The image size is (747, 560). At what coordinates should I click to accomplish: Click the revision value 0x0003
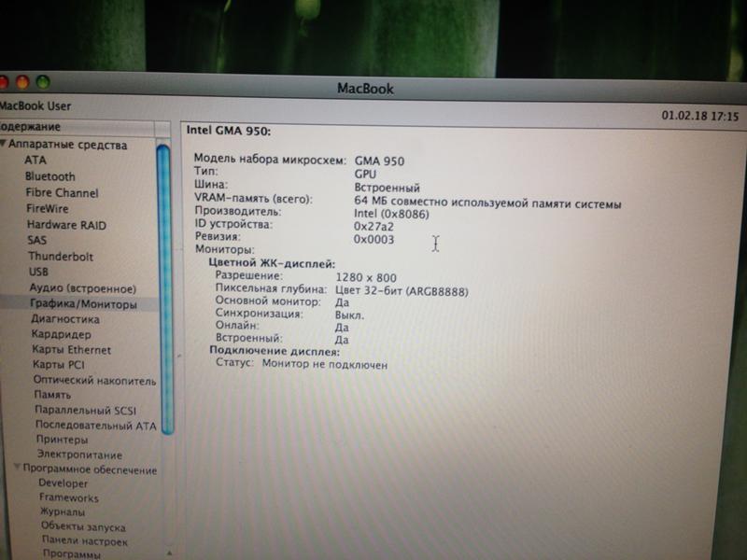coord(373,240)
